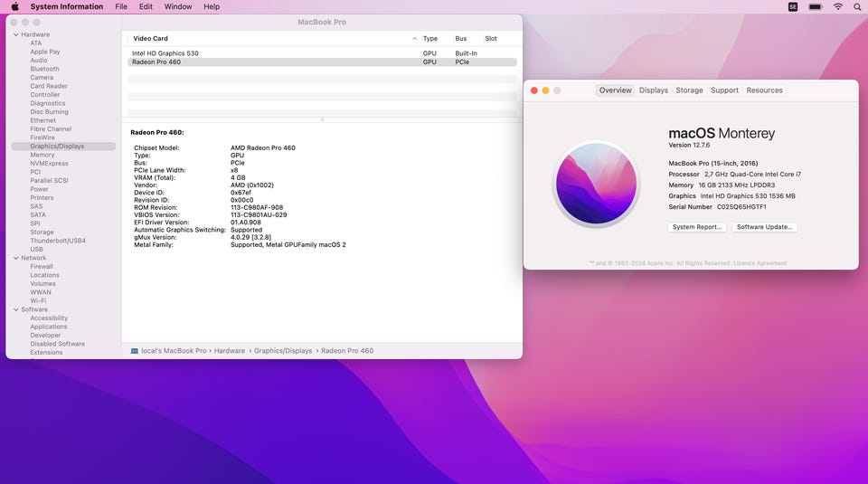Select Firewall under Network
868x484 pixels.
point(42,266)
